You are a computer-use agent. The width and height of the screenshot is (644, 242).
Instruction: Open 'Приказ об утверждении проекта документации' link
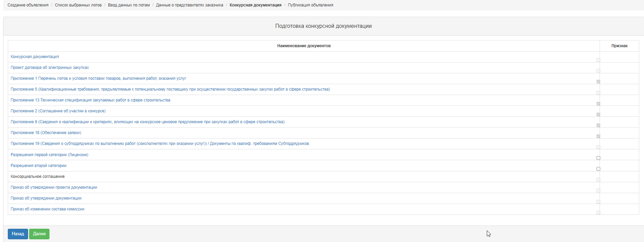54,187
